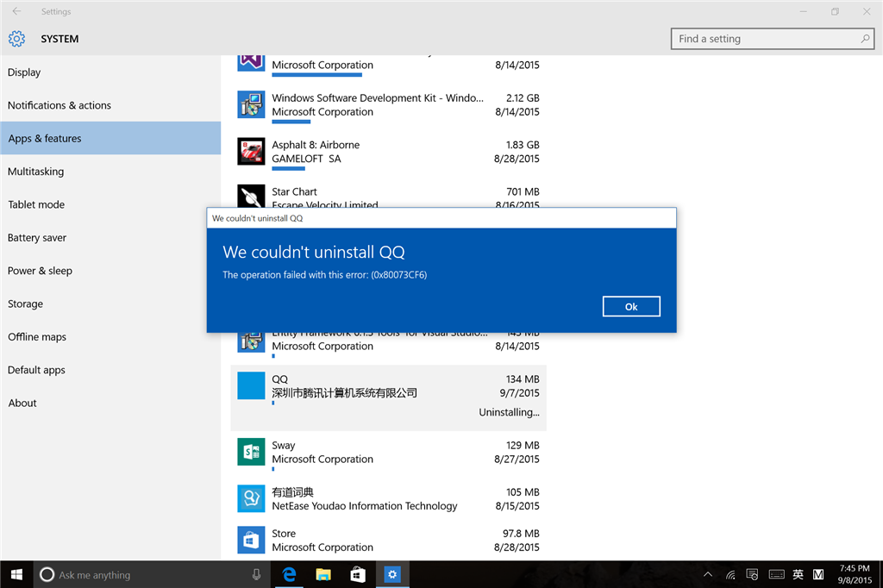Click the Entity Framework tools icon
This screenshot has width=883, height=588.
[251, 342]
